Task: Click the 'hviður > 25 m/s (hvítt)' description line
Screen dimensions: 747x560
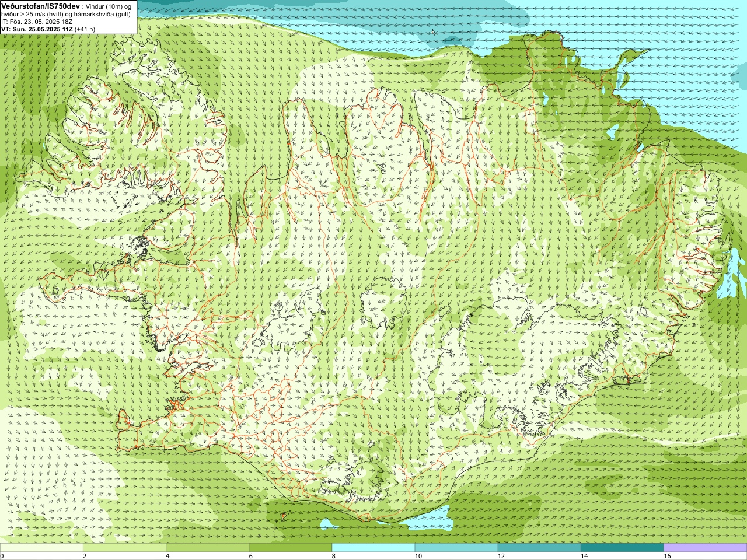Action: click(33, 13)
